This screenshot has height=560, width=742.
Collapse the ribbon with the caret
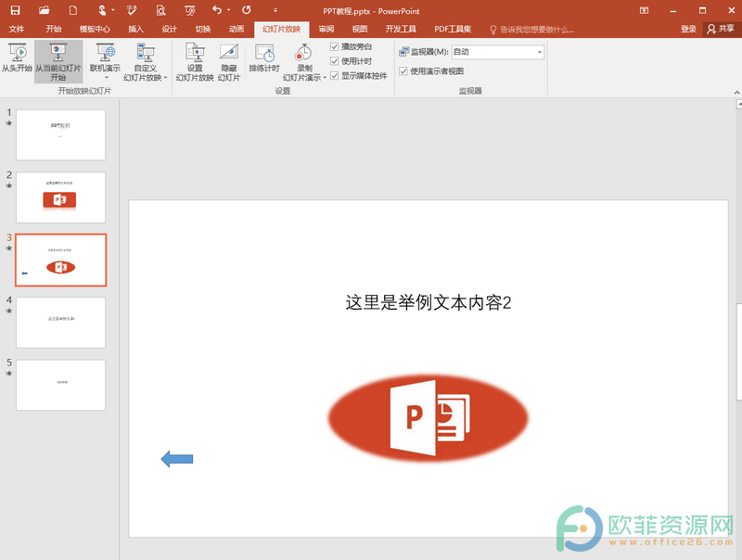click(736, 92)
